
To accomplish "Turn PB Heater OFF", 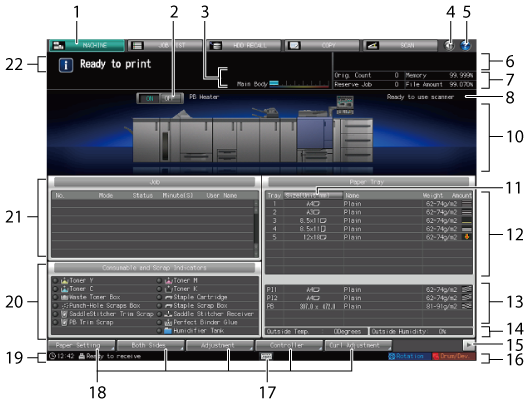I will [171, 98].
